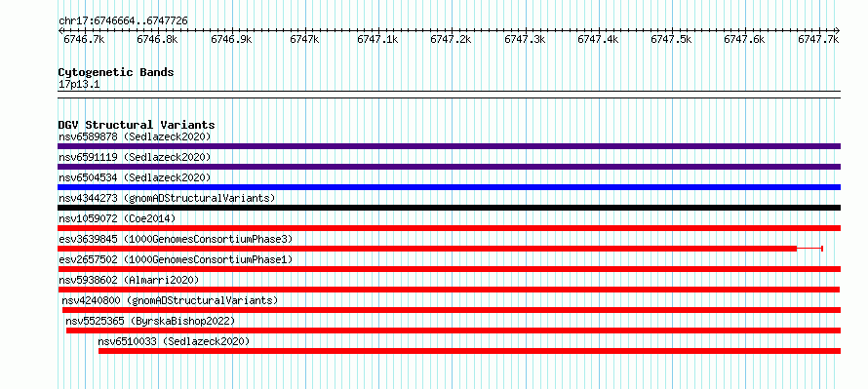The width and height of the screenshot is (868, 389).
Task: Click the 6746.7k ruler label
Action: (x=84, y=39)
